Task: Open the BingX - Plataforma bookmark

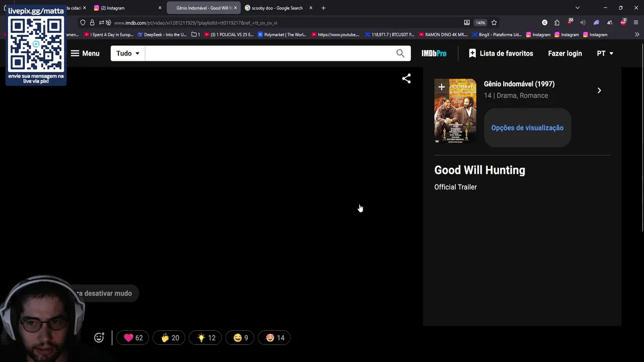Action: (x=497, y=35)
